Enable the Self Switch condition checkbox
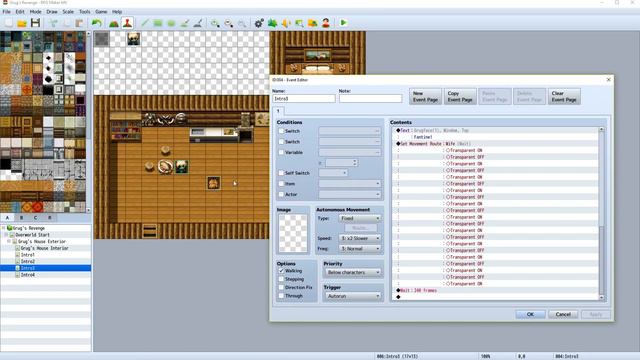 (x=281, y=173)
